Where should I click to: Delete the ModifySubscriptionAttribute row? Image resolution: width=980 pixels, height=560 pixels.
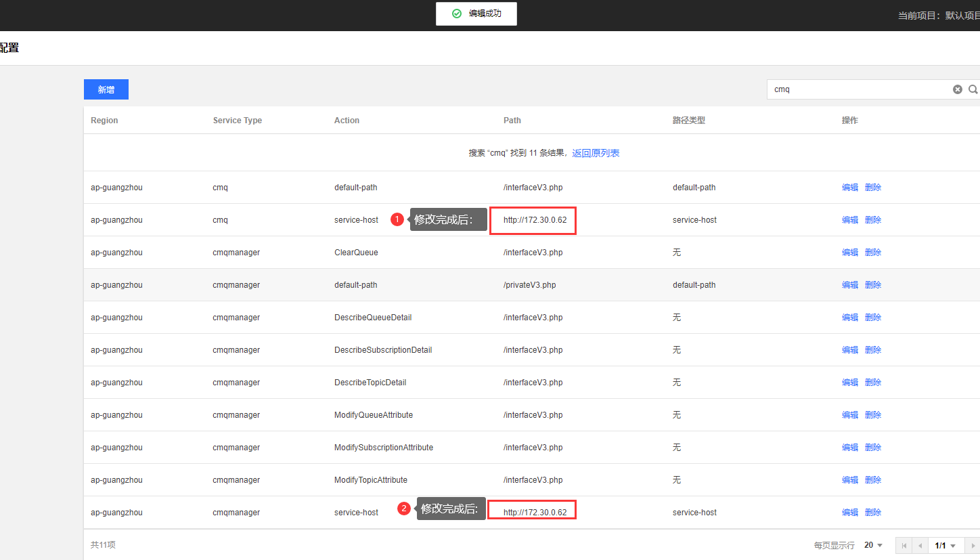point(873,448)
